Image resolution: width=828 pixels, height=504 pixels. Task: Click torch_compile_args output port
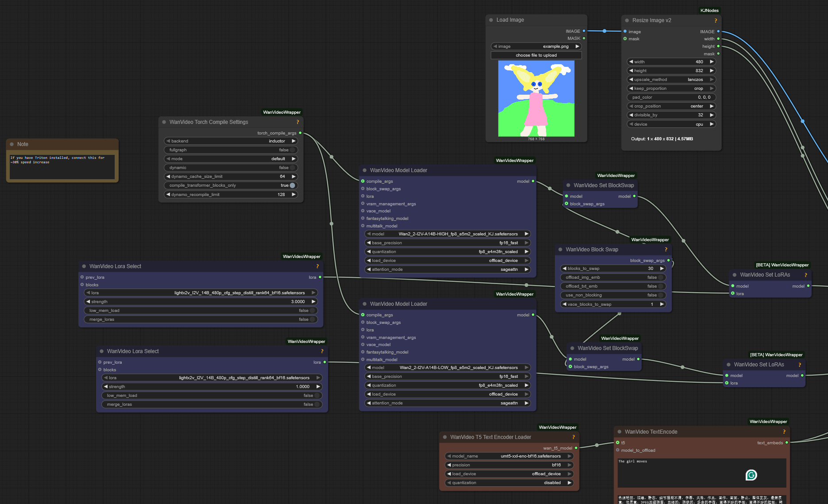click(x=300, y=133)
